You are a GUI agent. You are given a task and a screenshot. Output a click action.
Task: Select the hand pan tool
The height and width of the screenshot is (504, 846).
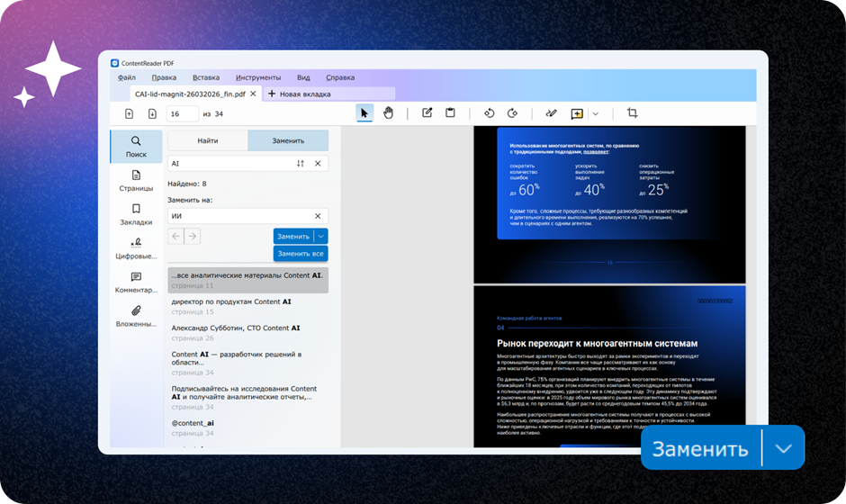click(x=389, y=113)
